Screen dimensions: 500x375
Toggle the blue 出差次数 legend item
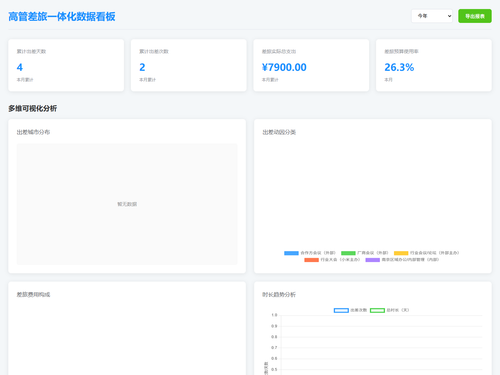tap(350, 310)
